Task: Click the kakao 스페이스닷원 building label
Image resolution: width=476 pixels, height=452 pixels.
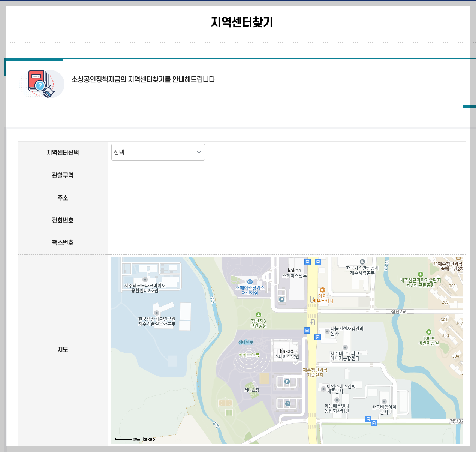Action: (286, 354)
